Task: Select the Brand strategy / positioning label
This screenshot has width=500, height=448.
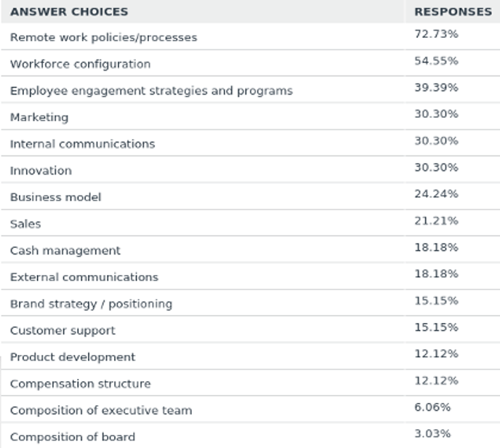Action: pos(91,304)
